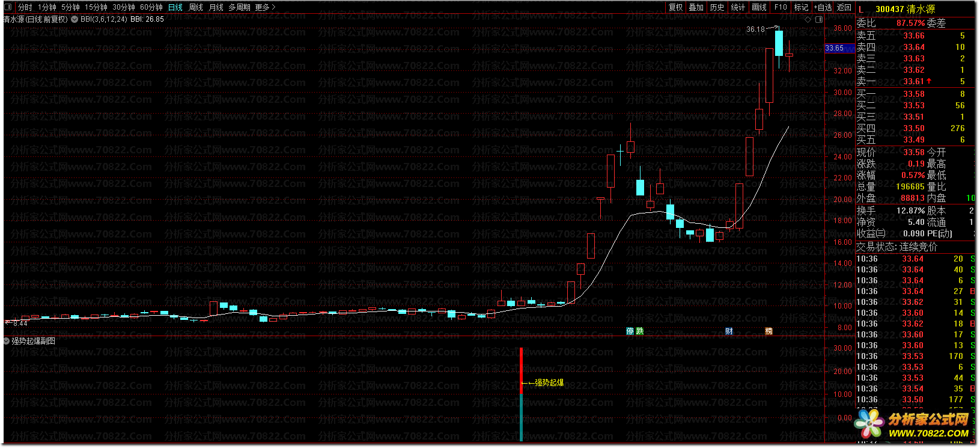
Task: Click the red L icon beside stock code
Action: (861, 9)
